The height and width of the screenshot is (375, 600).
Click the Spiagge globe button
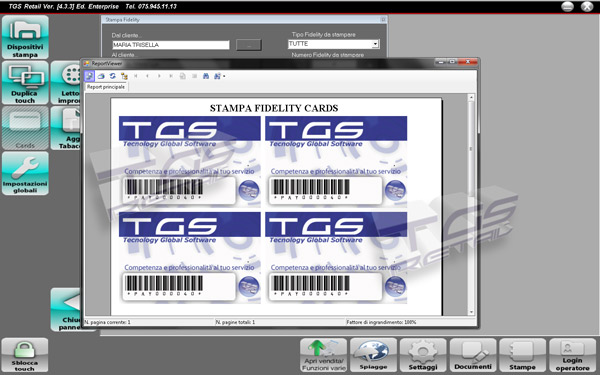click(x=373, y=355)
